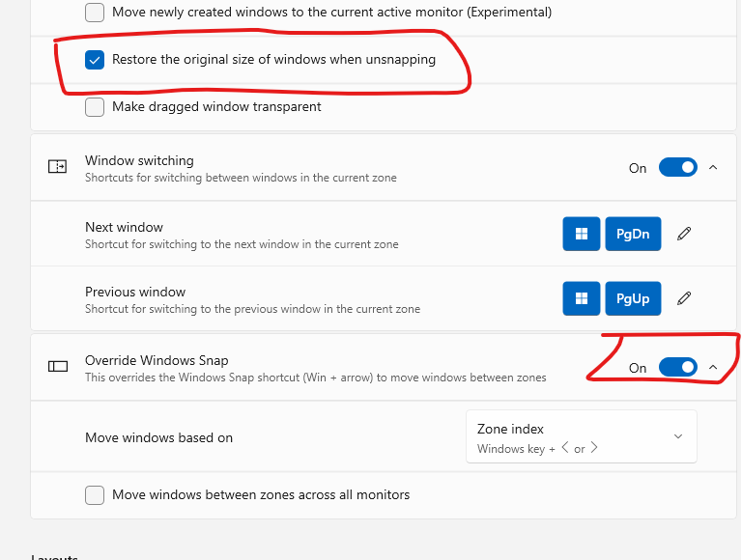Image resolution: width=742 pixels, height=560 pixels.
Task: Collapse the Window switching section chevron
Action: [713, 167]
